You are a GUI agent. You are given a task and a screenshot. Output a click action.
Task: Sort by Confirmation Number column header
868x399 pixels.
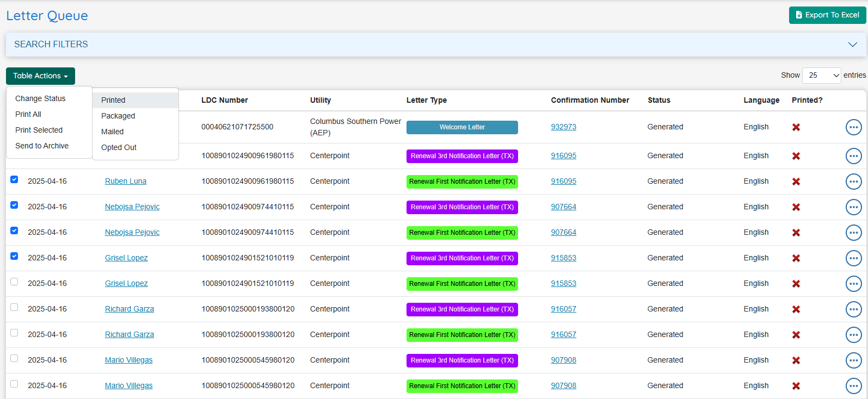[590, 100]
